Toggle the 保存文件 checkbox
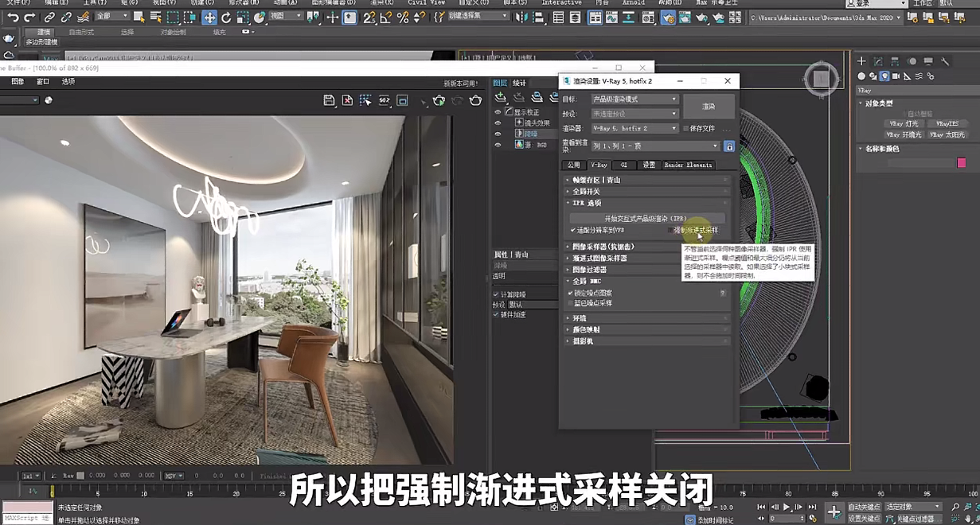 (686, 129)
